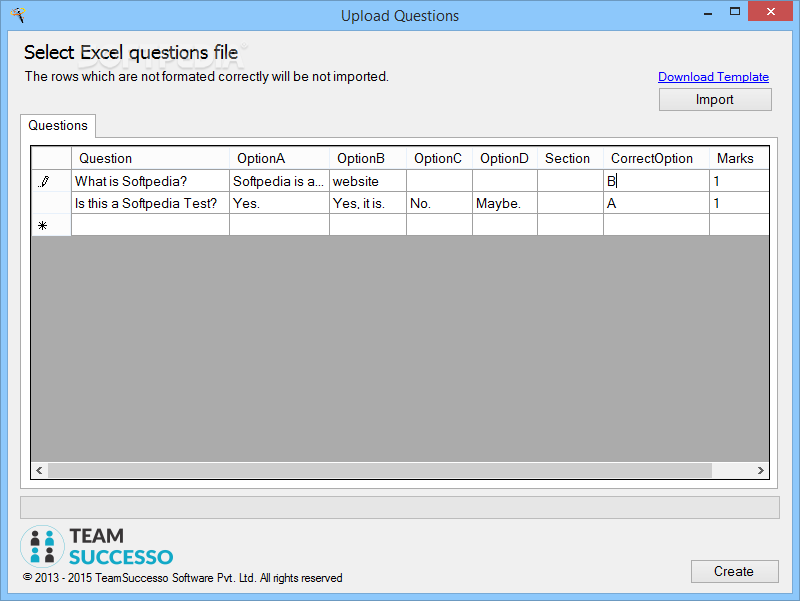Click the Section column header
The image size is (800, 601).
570,158
